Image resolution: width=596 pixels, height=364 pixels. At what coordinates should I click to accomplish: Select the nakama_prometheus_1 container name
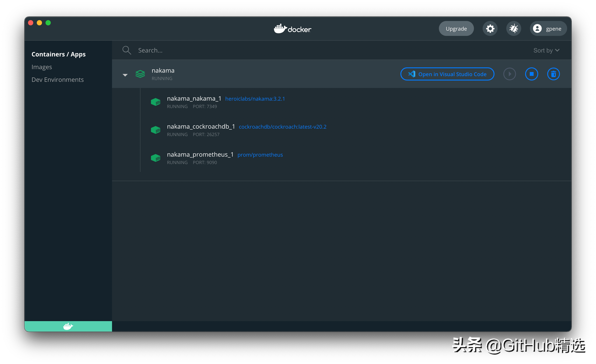click(200, 155)
